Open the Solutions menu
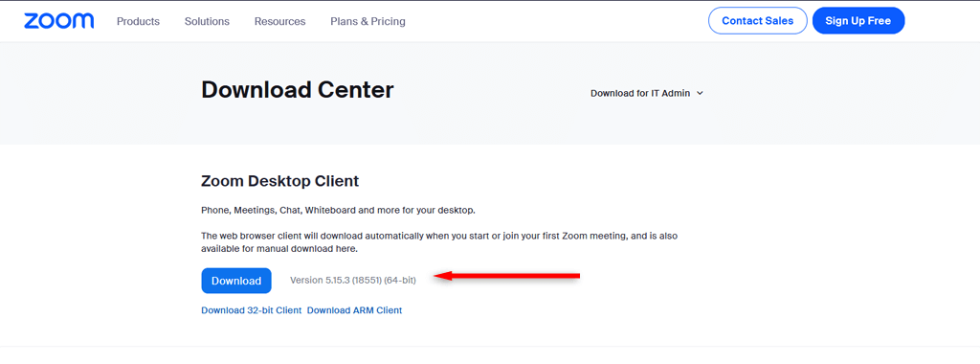980x364 pixels. point(207,21)
